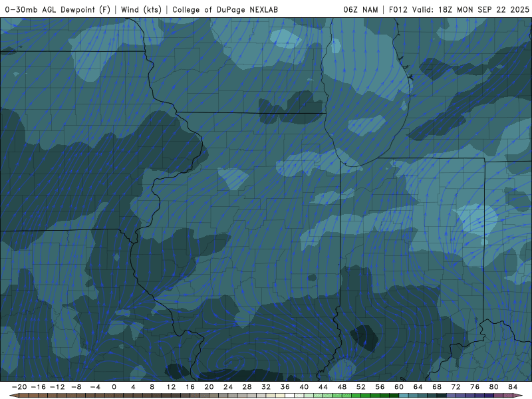Image resolution: width=532 pixels, height=399 pixels.
Task: Click the green color bar segment under 52
Action: click(x=366, y=396)
